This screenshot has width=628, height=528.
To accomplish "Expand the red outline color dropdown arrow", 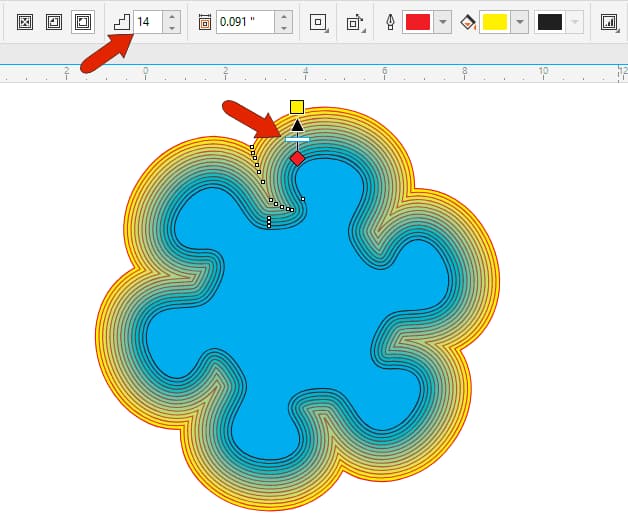I will [442, 21].
